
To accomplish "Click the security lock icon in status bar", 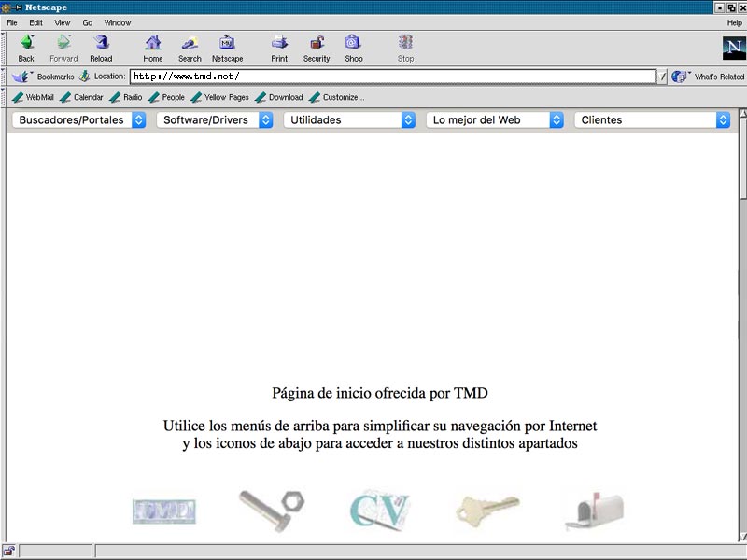I will pos(8,552).
